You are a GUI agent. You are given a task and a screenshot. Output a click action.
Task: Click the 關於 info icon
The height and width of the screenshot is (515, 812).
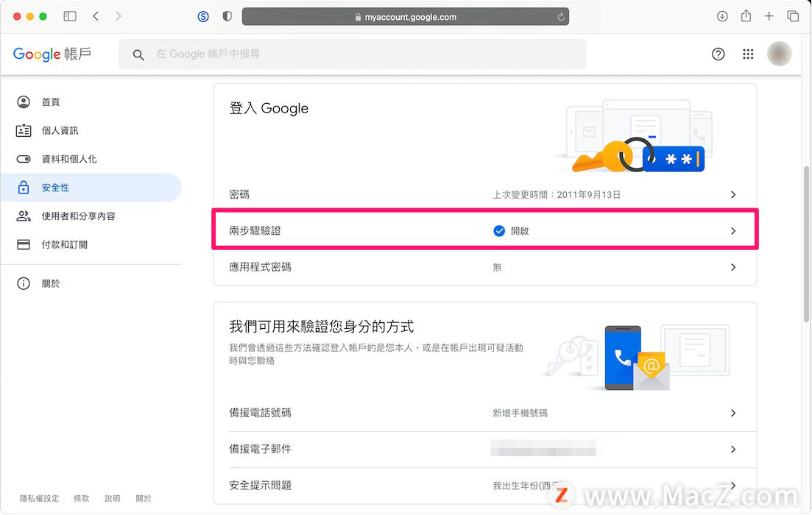[24, 283]
